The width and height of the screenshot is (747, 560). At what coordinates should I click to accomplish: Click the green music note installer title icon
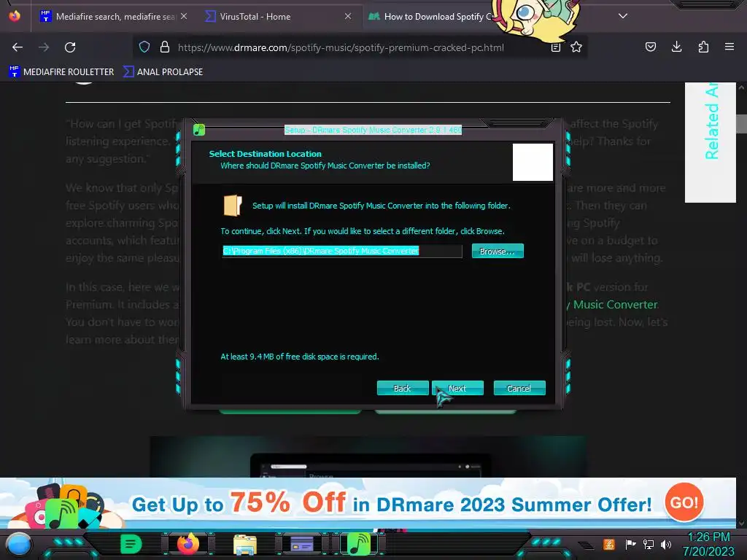coord(199,130)
